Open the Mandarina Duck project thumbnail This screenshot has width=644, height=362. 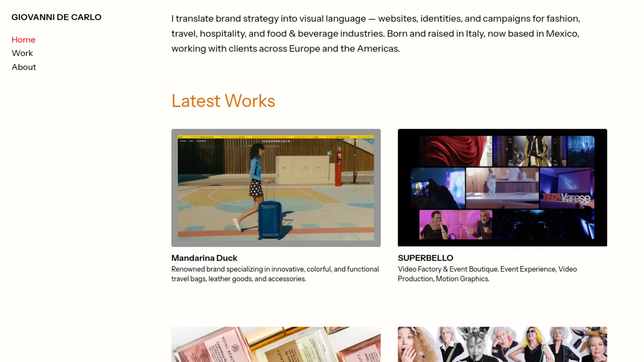276,187
